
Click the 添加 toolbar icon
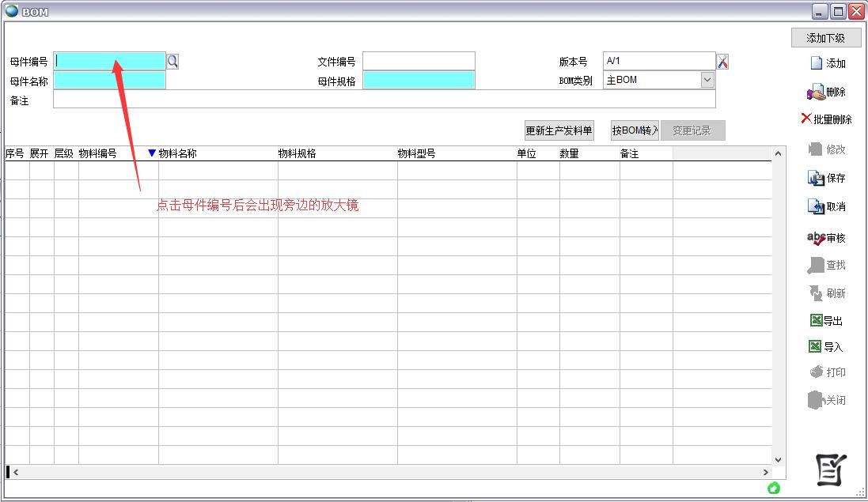[x=817, y=63]
